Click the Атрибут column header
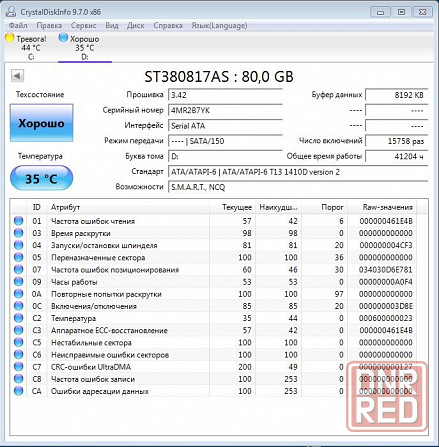The image size is (439, 447). click(x=128, y=207)
